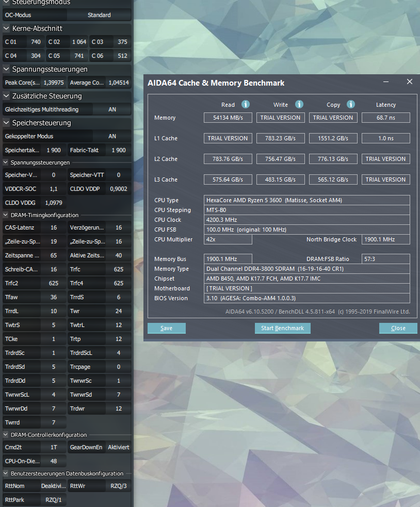Click L1 Cache Write result 783.23 GB/s
Viewport: 420px width, 507px height.
[x=281, y=138]
